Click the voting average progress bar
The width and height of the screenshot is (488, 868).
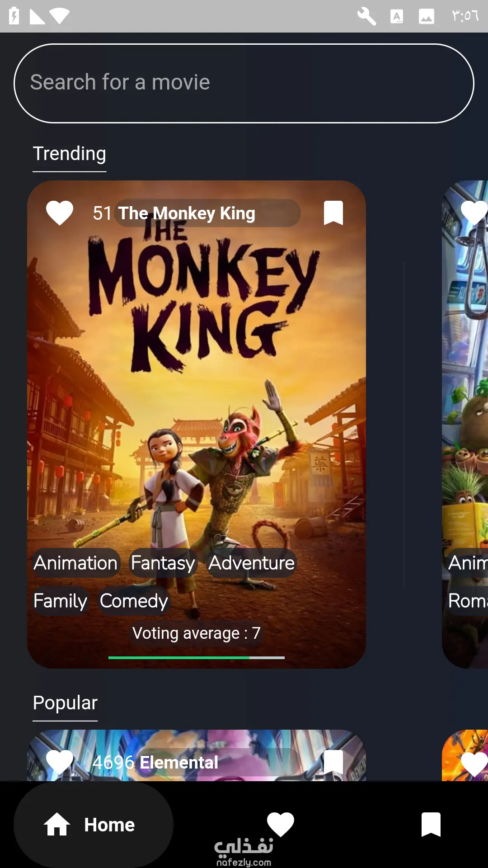(x=197, y=658)
